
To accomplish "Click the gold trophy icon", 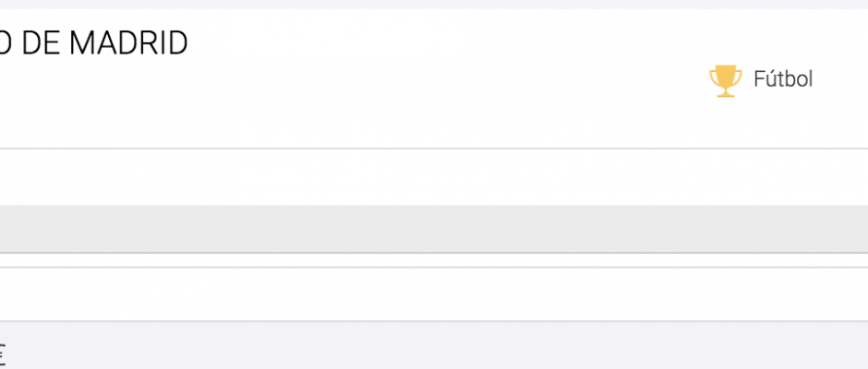I will point(725,81).
